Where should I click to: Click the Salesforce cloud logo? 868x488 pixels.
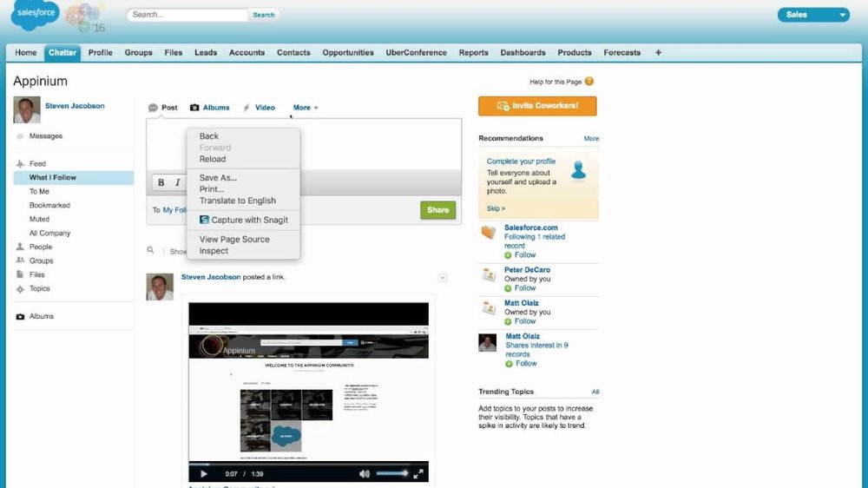coord(35,15)
